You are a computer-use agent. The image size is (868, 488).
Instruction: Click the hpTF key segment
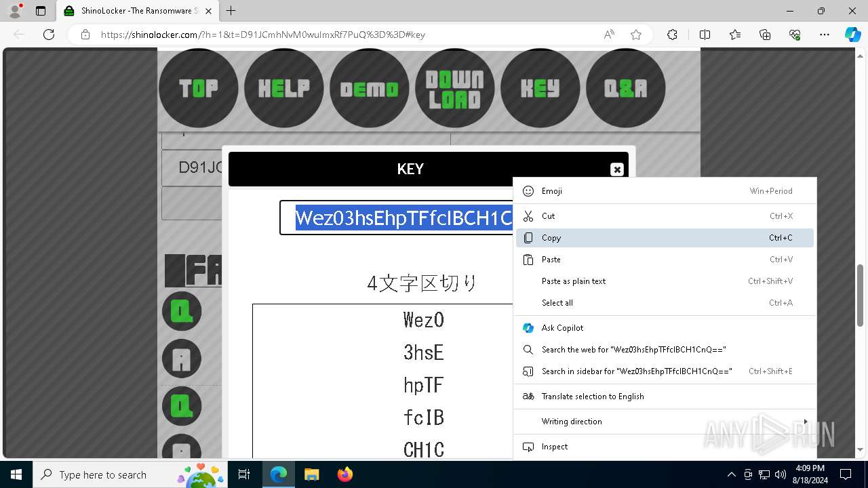[x=424, y=385]
